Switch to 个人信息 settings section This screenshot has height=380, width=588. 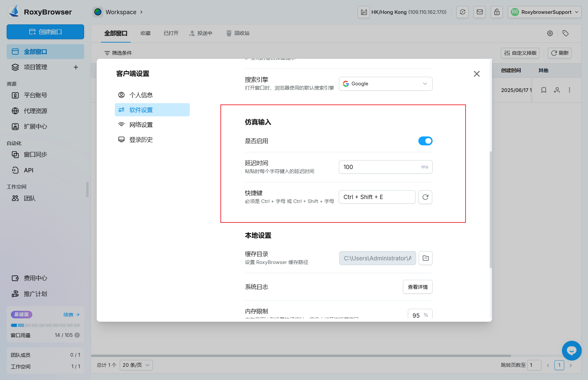tap(141, 95)
